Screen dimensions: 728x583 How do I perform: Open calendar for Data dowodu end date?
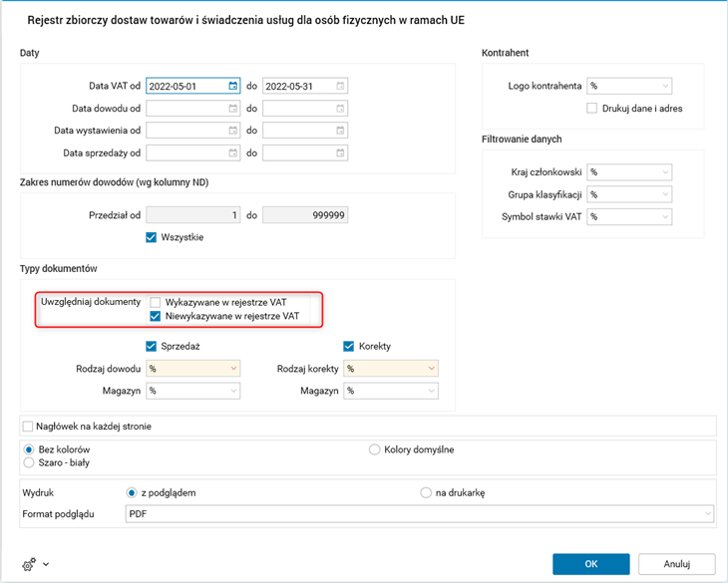pos(340,108)
